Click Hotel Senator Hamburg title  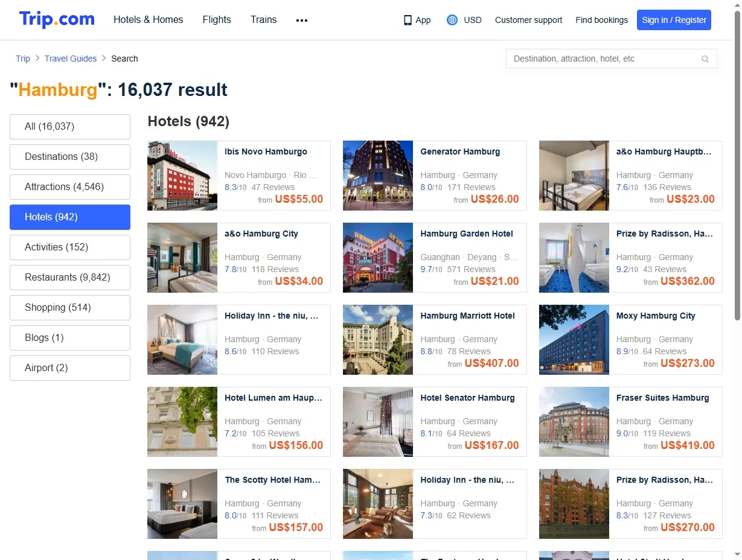tap(467, 398)
